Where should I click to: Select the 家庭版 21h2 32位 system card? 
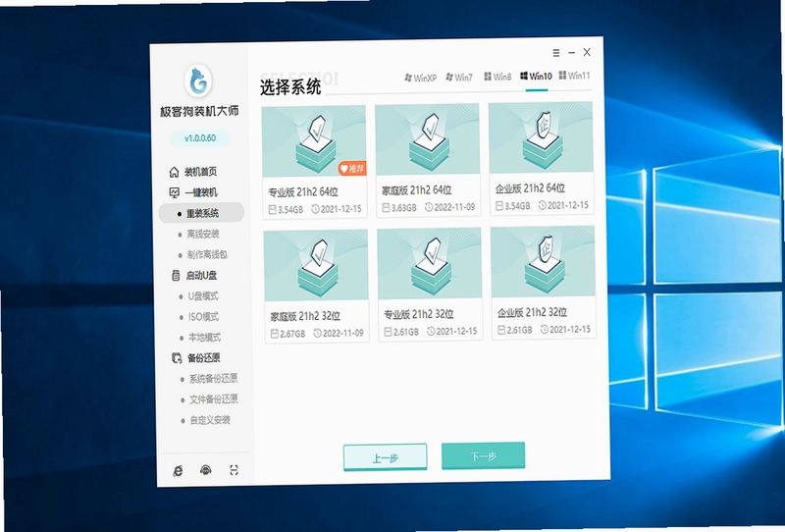316,286
